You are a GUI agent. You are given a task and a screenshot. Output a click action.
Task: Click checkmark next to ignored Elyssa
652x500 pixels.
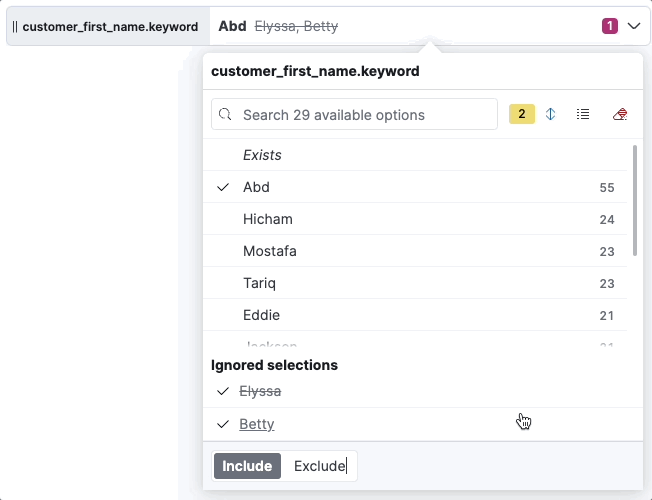coord(223,391)
